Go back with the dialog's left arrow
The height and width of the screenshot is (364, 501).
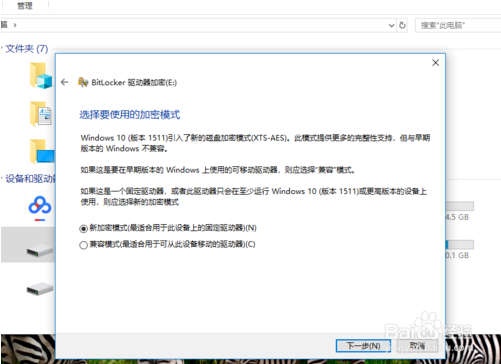point(65,82)
